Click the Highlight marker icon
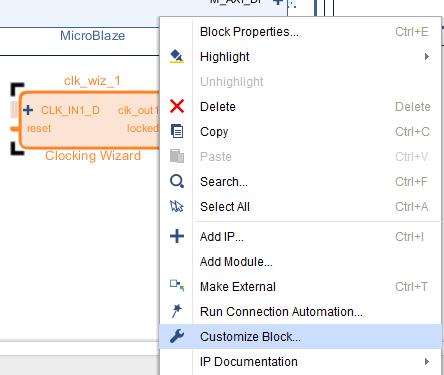This screenshot has width=444, height=375. [177, 56]
